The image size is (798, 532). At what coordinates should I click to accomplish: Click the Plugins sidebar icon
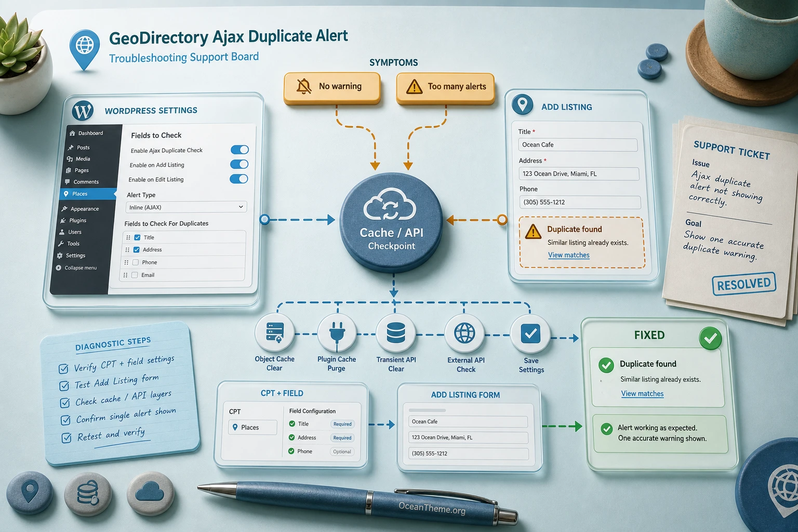click(63, 220)
